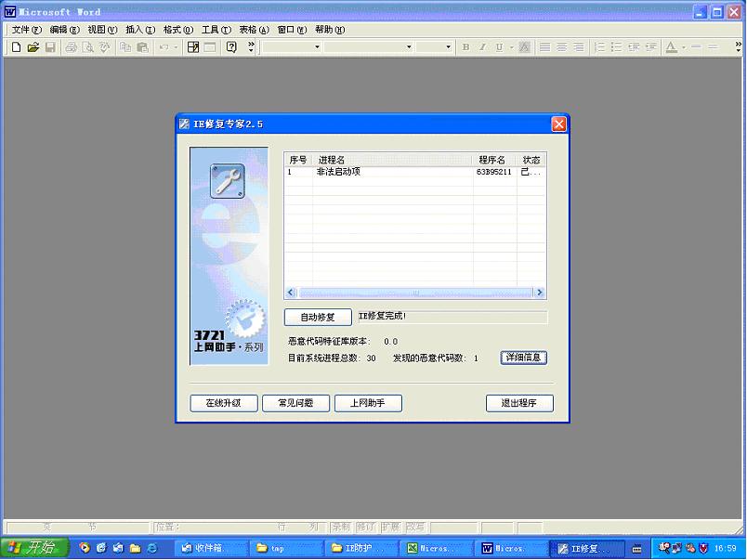
Task: Increase indent using the toolbar icon
Action: coord(650,47)
